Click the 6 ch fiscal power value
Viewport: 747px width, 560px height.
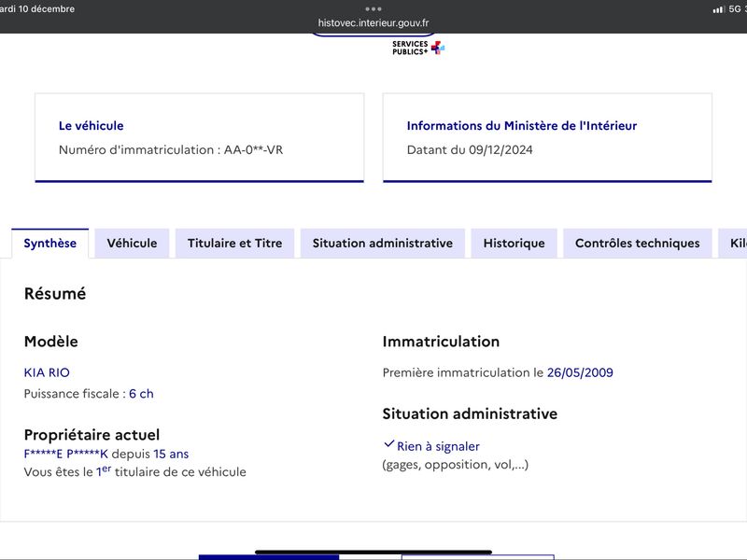coord(142,394)
